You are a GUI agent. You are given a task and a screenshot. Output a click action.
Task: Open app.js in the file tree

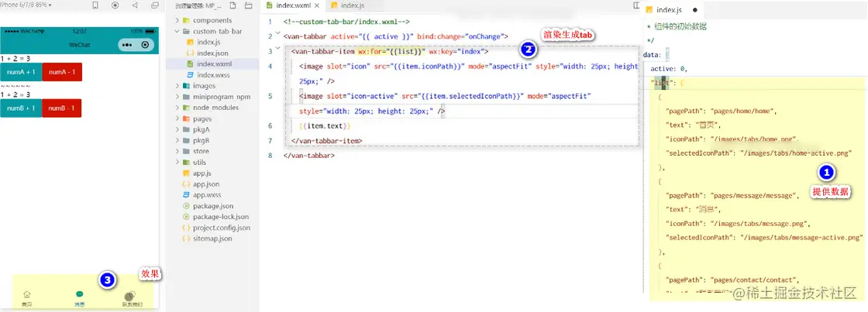pyautogui.click(x=201, y=173)
